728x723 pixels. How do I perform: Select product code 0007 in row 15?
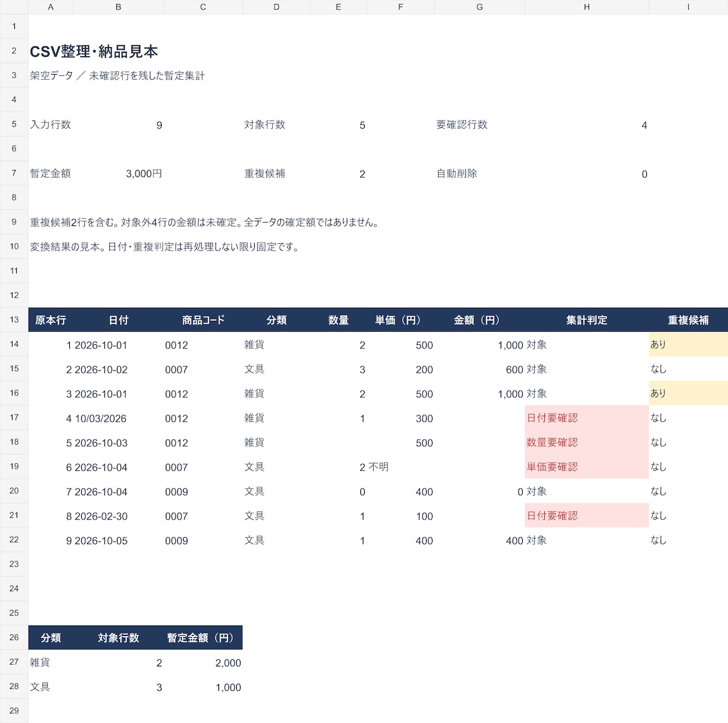203,369
